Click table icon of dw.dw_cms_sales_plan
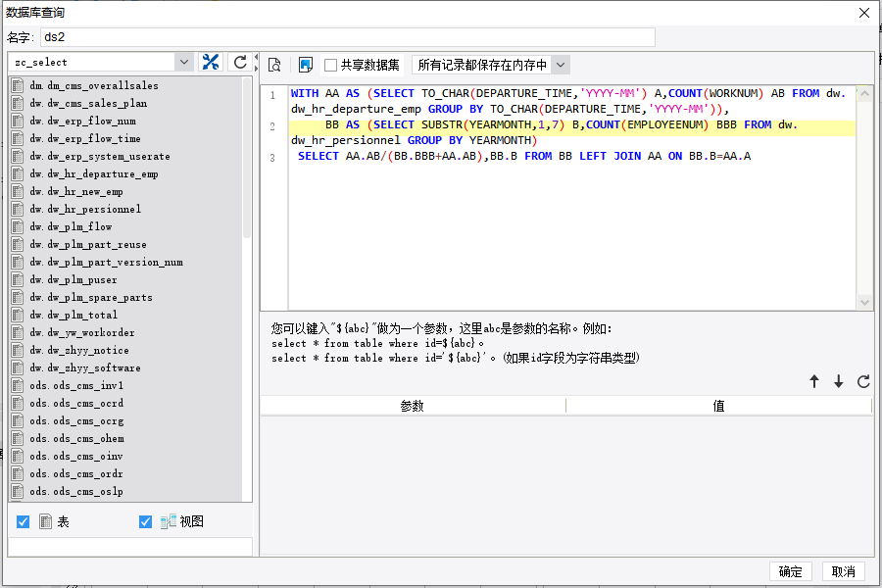The height and width of the screenshot is (588, 882). click(18, 103)
